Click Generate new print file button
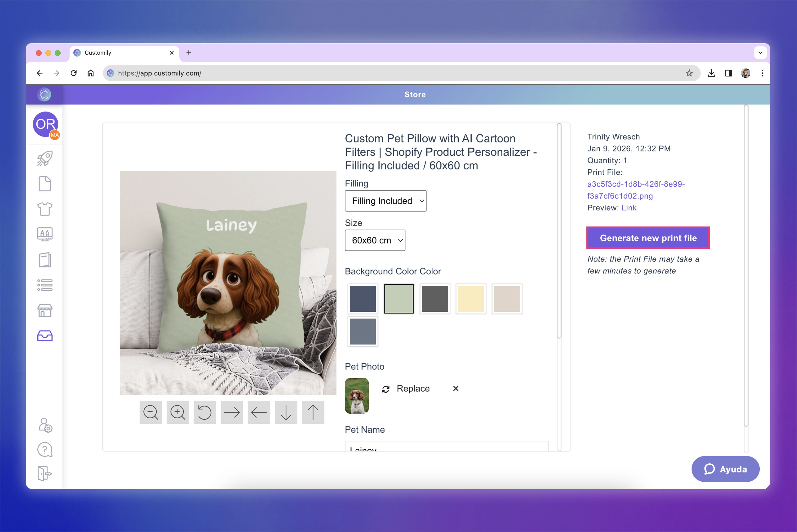The height and width of the screenshot is (532, 797). point(648,238)
